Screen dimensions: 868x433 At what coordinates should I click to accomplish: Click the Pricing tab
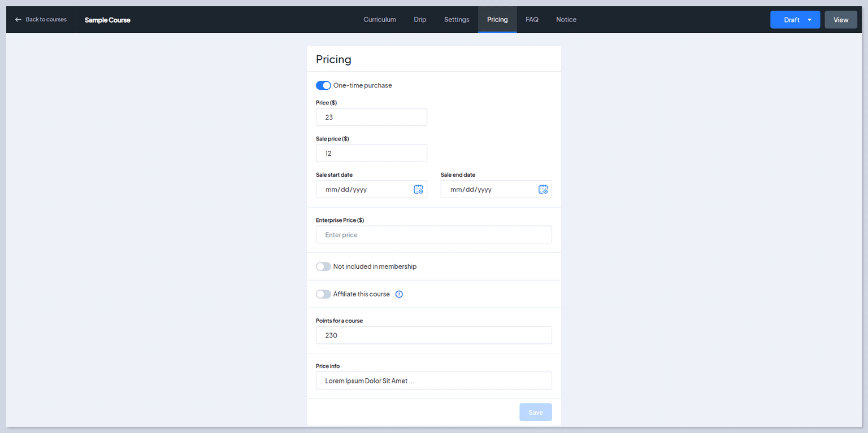coord(497,19)
